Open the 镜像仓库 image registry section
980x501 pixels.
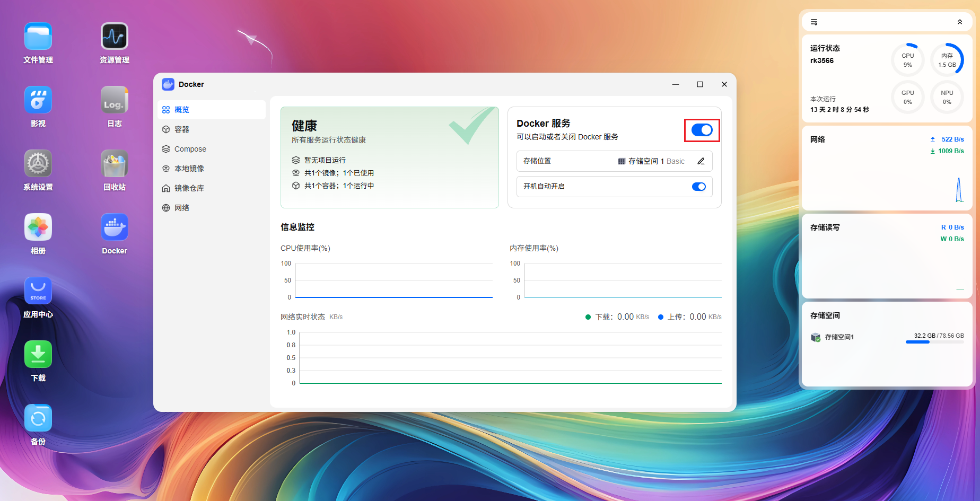pyautogui.click(x=212, y=188)
